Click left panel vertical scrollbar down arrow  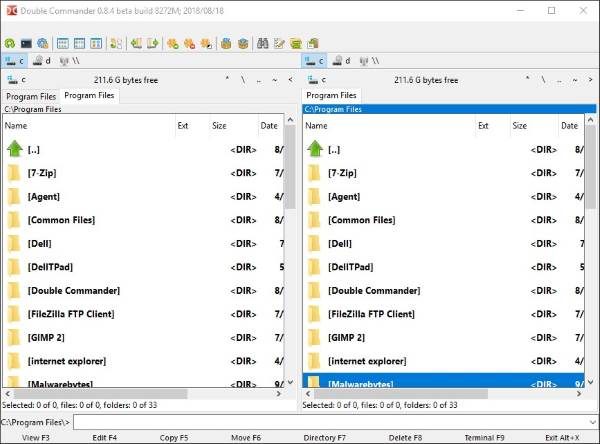[290, 382]
